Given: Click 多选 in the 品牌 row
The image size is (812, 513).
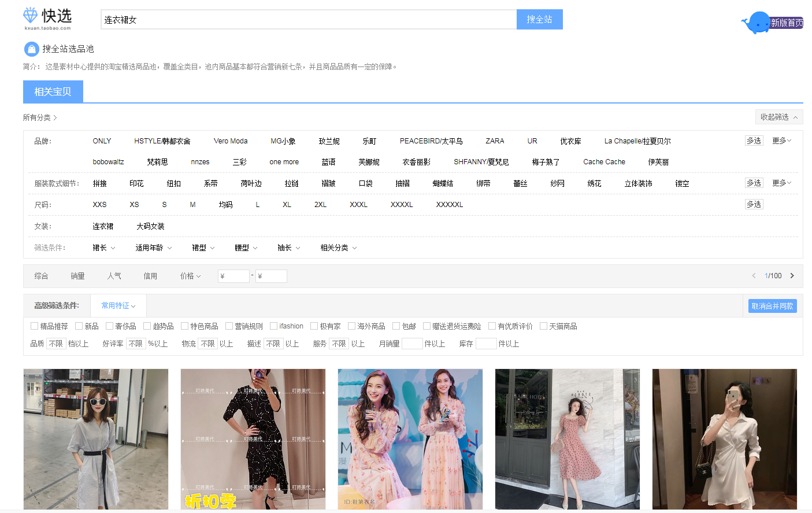Looking at the screenshot, I should [754, 141].
